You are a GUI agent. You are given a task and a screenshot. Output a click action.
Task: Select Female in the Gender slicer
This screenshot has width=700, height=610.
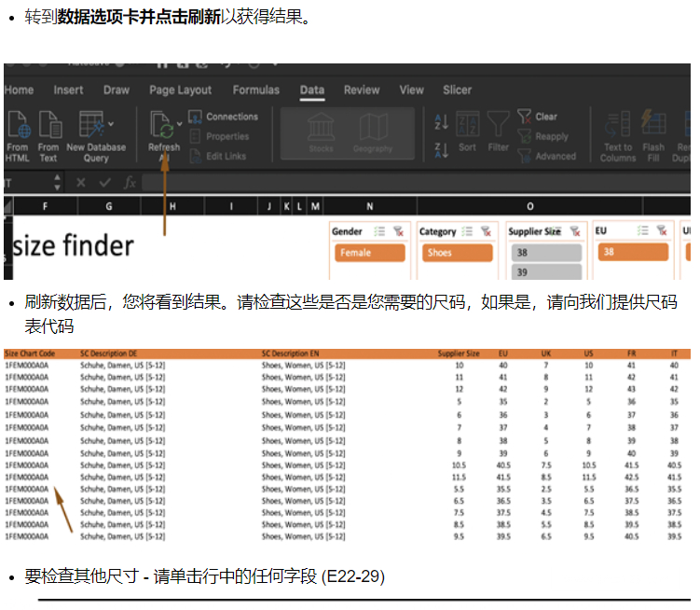(369, 253)
